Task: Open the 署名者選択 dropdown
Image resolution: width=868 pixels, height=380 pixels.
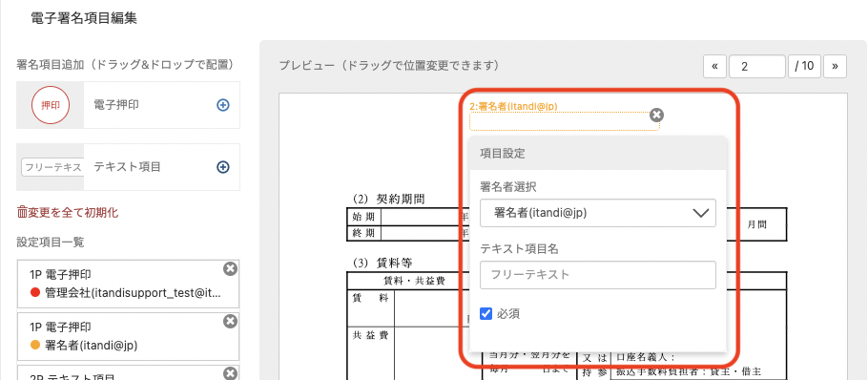Action: tap(598, 213)
